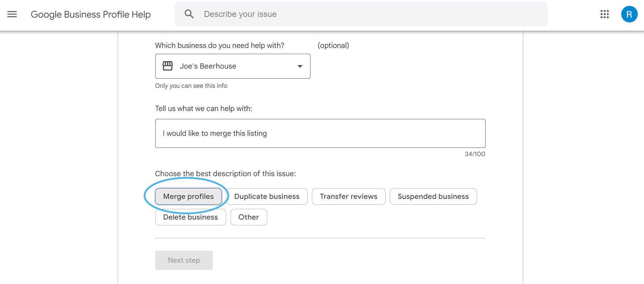The width and height of the screenshot is (644, 284).
Task: Select the Merge profiles option
Action: click(x=188, y=196)
